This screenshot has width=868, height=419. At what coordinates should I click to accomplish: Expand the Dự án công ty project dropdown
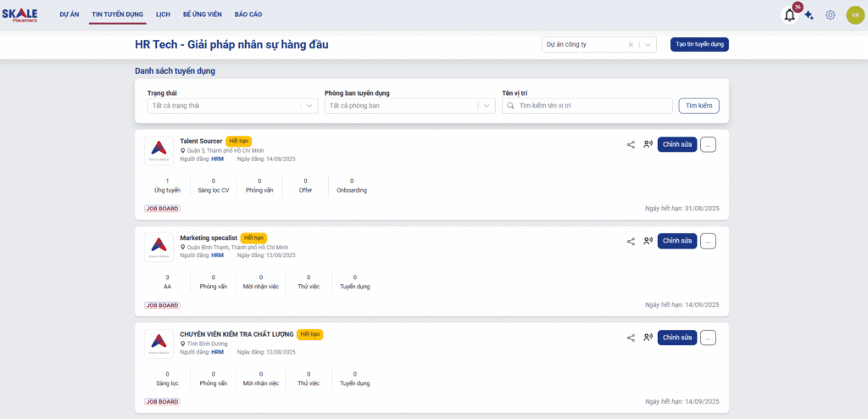[648, 45]
